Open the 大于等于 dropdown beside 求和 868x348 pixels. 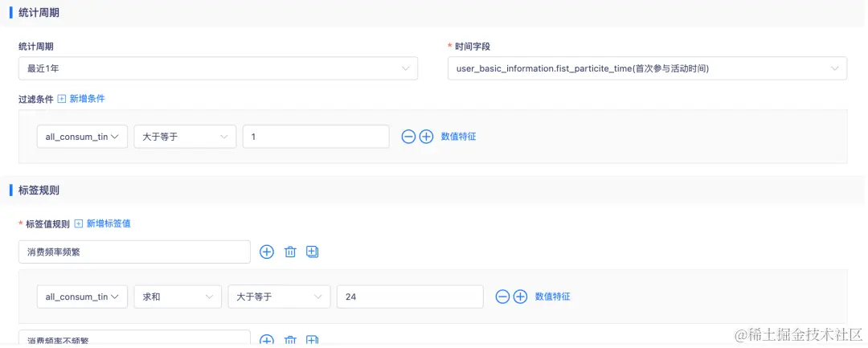[x=279, y=297]
